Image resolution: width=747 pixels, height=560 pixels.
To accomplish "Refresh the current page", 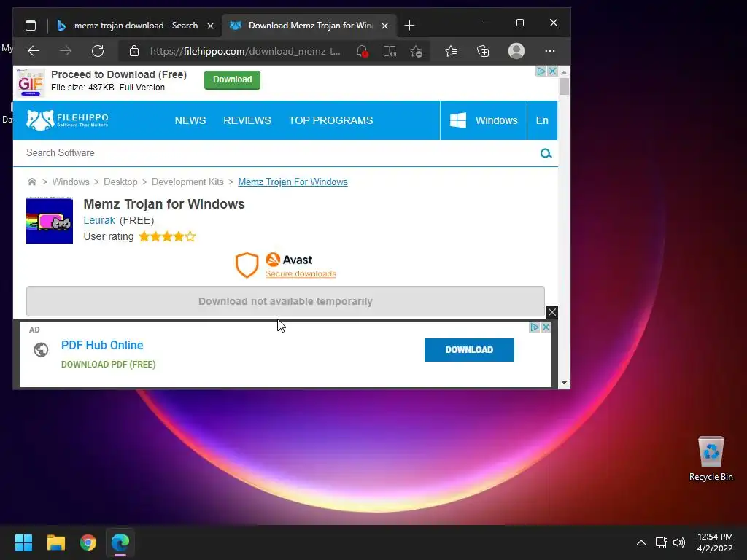I will [x=98, y=51].
